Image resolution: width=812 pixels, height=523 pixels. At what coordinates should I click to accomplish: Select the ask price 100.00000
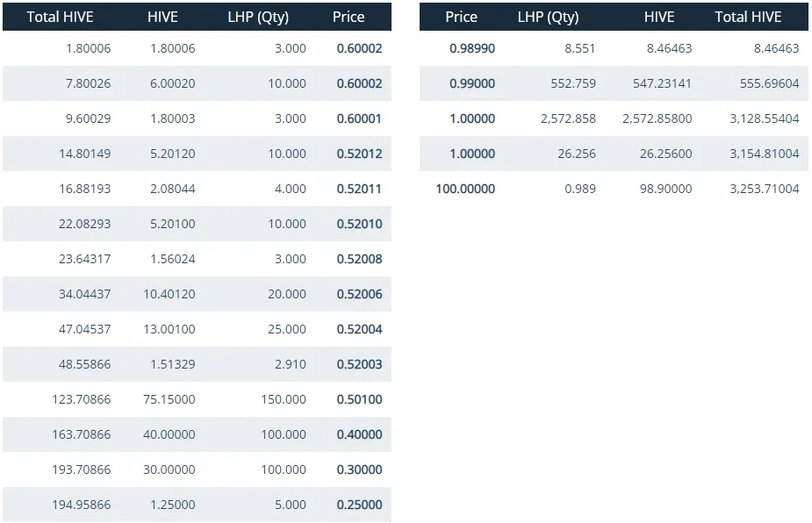pyautogui.click(x=465, y=189)
